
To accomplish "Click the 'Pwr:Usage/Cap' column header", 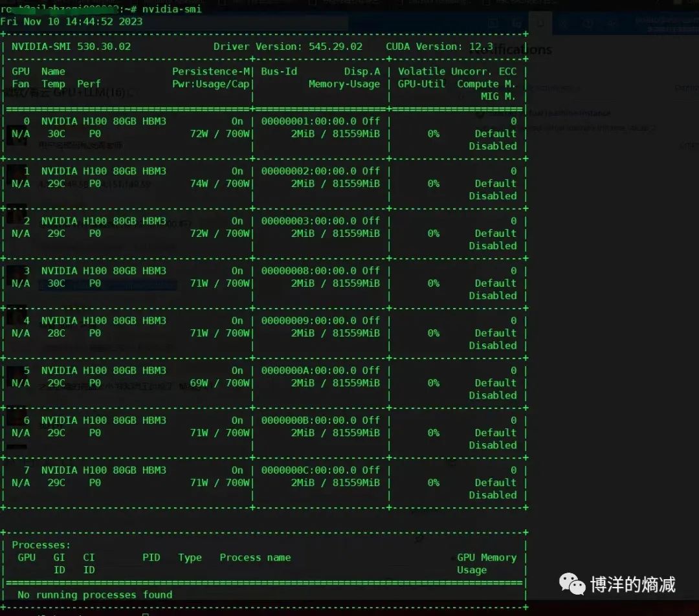I will coord(211,84).
